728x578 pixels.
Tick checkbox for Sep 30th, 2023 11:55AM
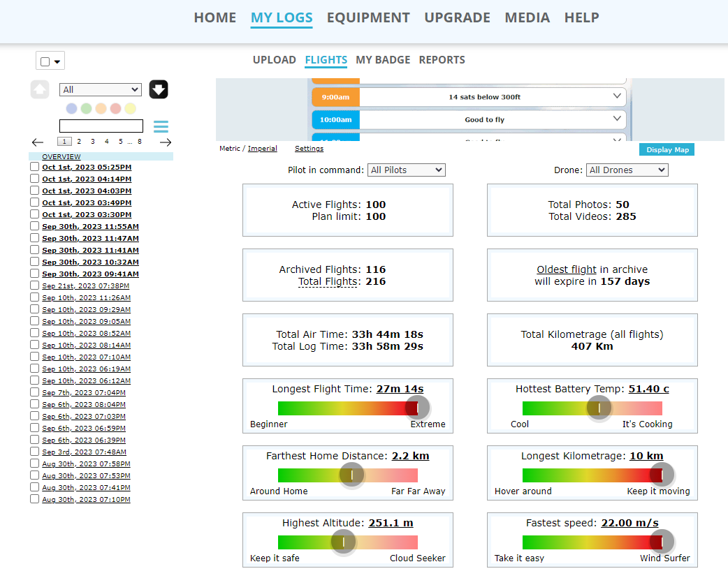tap(34, 227)
